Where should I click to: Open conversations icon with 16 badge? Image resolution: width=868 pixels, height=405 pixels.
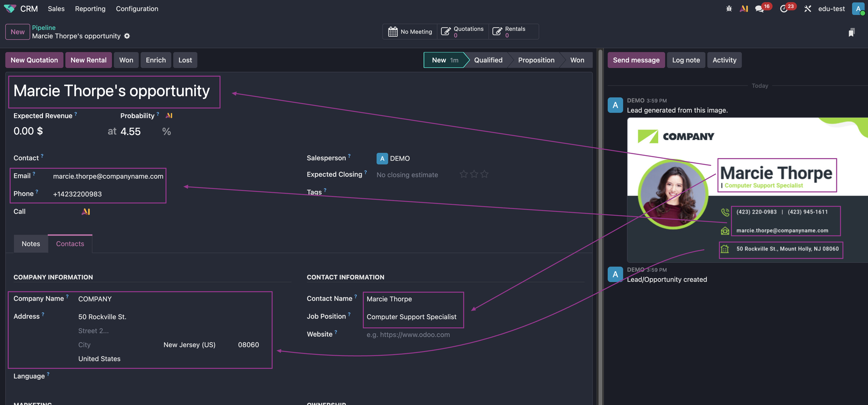pyautogui.click(x=759, y=9)
